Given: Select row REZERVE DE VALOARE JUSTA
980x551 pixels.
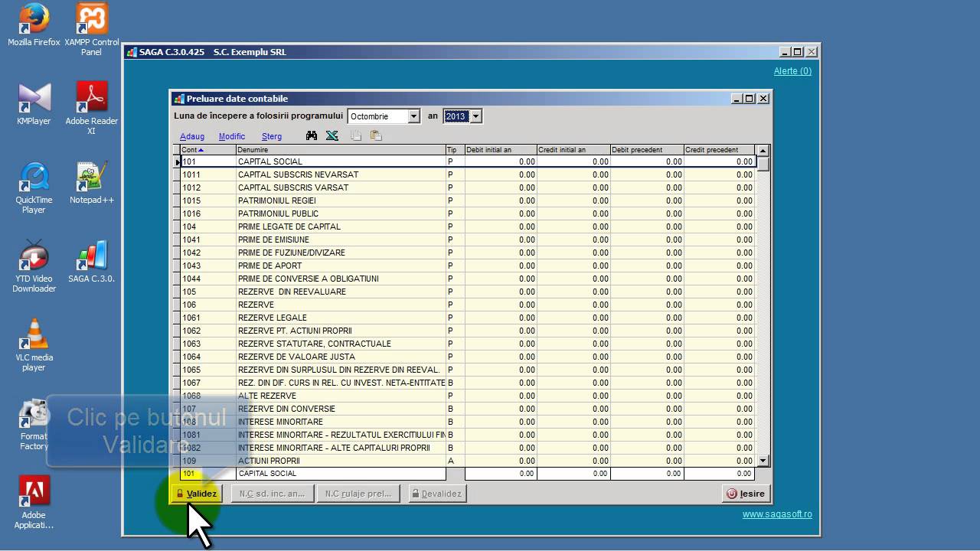Looking at the screenshot, I should [x=464, y=357].
